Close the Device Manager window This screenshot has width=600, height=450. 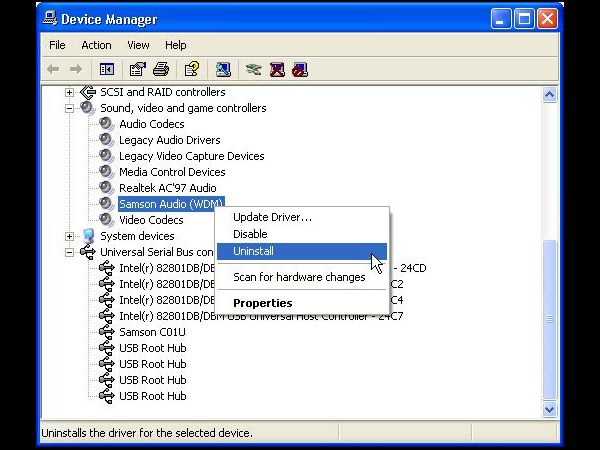point(547,18)
